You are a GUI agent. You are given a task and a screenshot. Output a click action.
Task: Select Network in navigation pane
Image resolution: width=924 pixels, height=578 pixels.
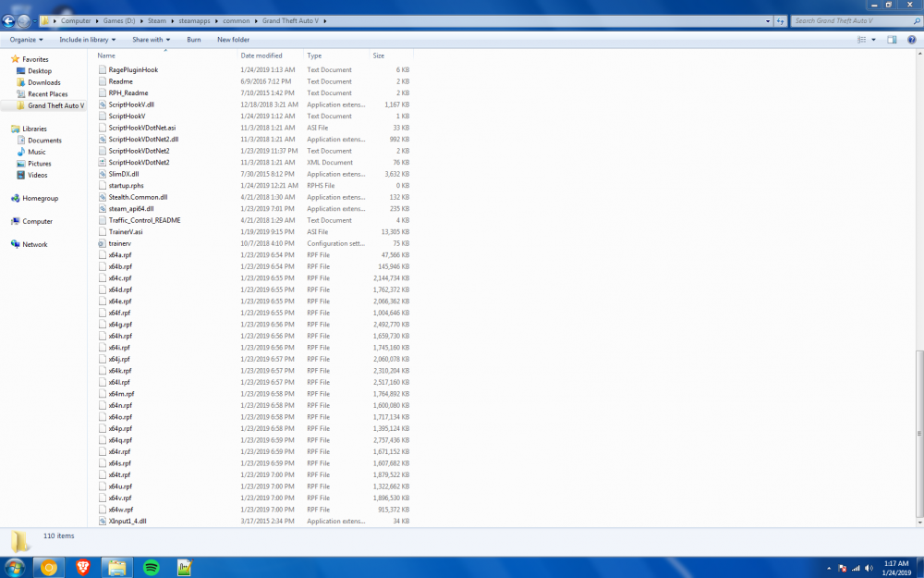pyautogui.click(x=35, y=244)
